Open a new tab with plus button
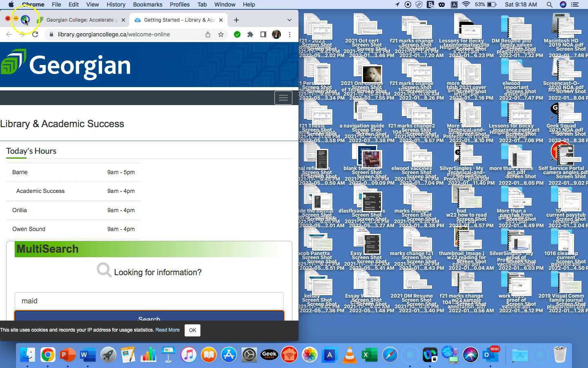 point(236,20)
